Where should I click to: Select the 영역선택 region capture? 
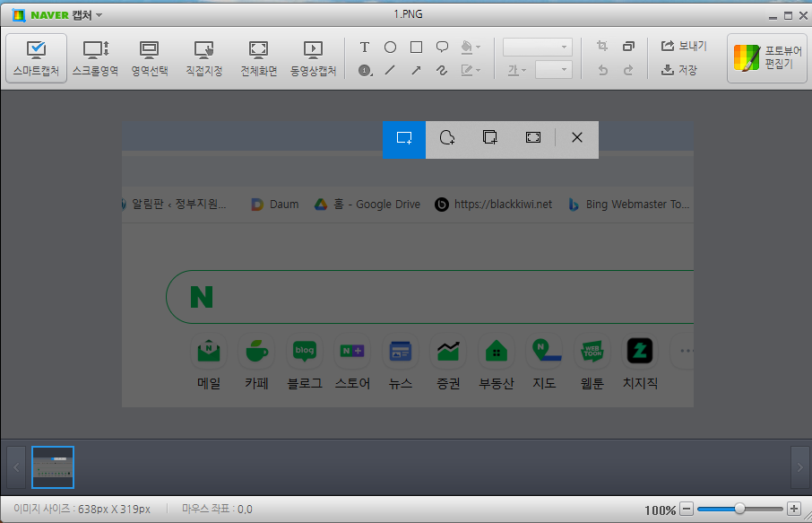point(150,58)
